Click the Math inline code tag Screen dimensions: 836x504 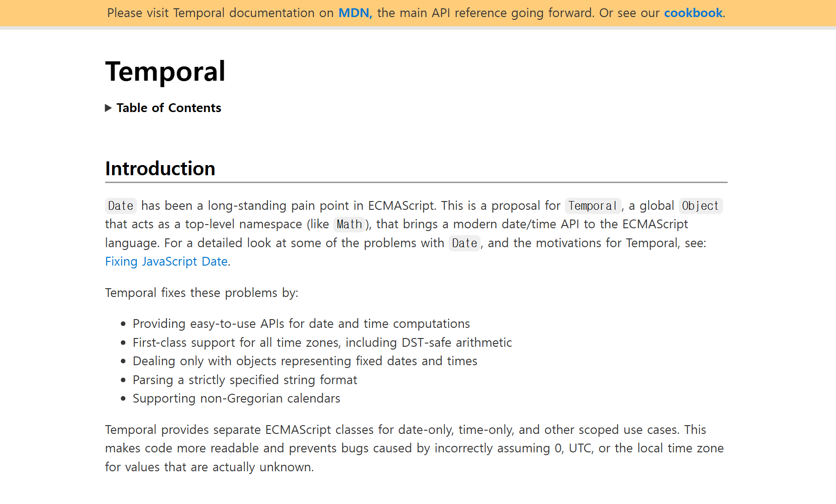pos(349,225)
